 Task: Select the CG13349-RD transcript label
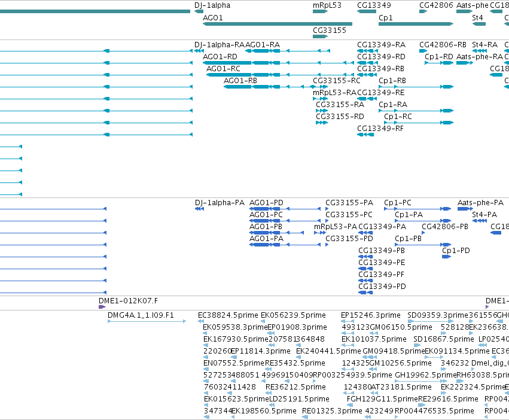click(381, 56)
